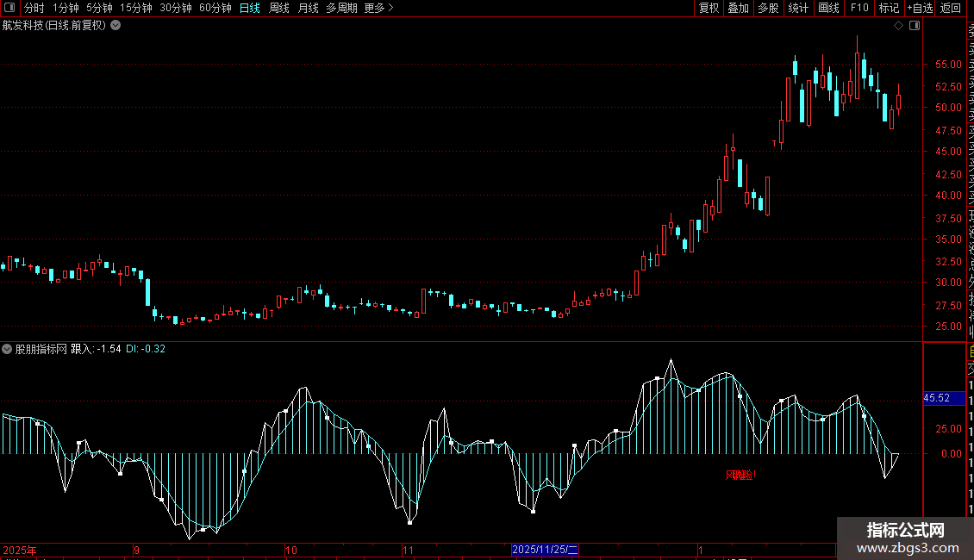Click the 股朋指标网 indicator name

click(41, 349)
